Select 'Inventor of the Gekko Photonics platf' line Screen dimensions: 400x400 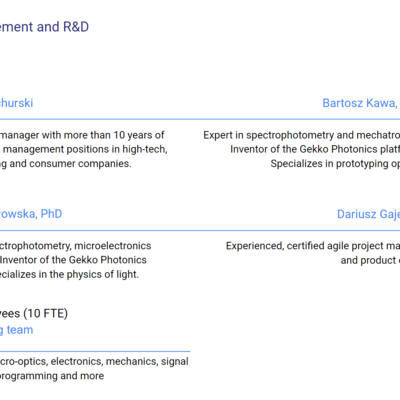[315, 149]
